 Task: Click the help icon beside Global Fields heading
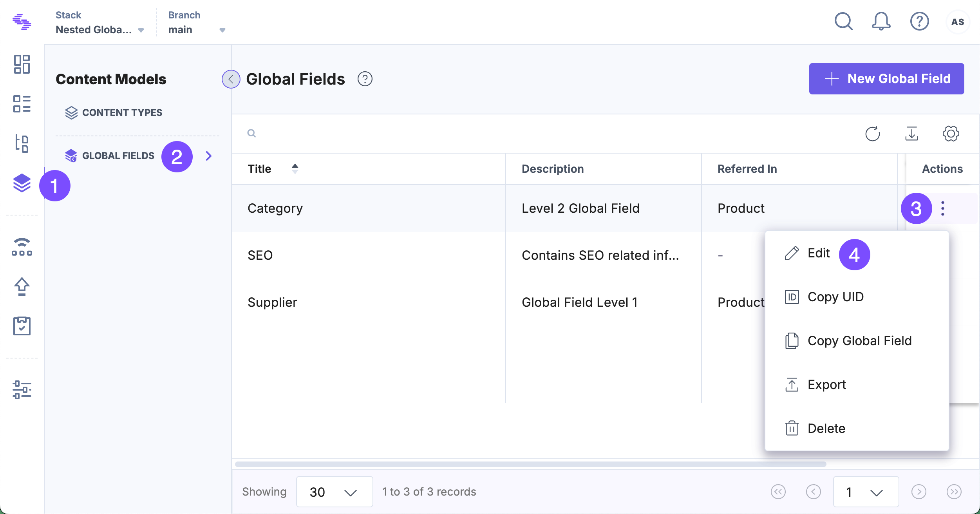(365, 79)
